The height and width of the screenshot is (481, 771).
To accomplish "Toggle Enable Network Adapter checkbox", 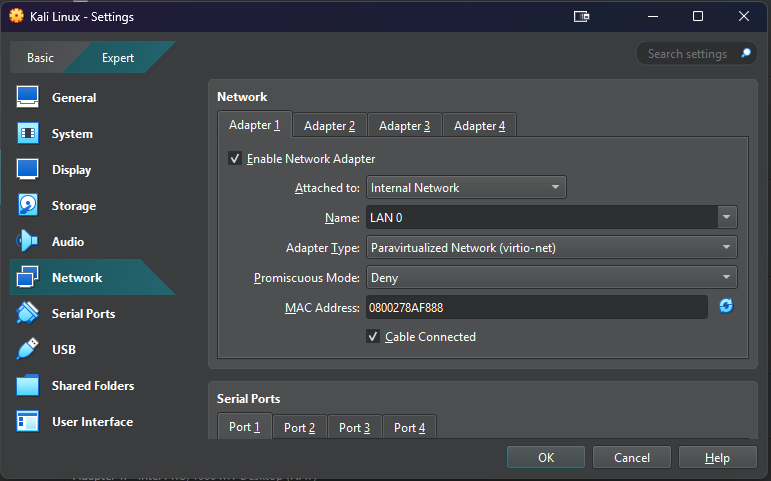I will pos(235,158).
